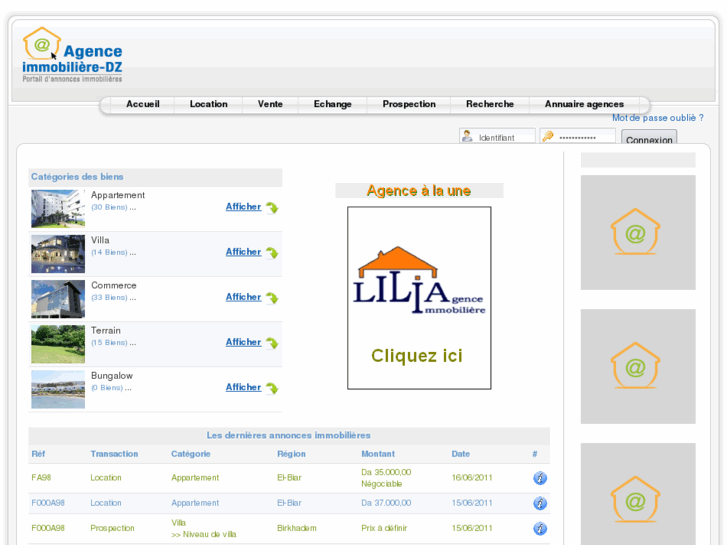Viewport: 727px width, 545px height.
Task: Click the Birkhadem region cell
Action: point(297,528)
